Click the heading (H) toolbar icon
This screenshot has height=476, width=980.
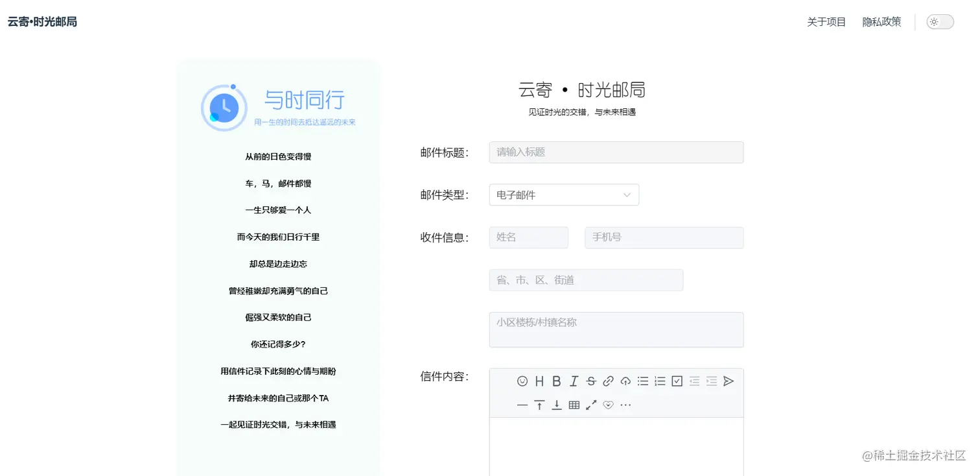(x=539, y=381)
